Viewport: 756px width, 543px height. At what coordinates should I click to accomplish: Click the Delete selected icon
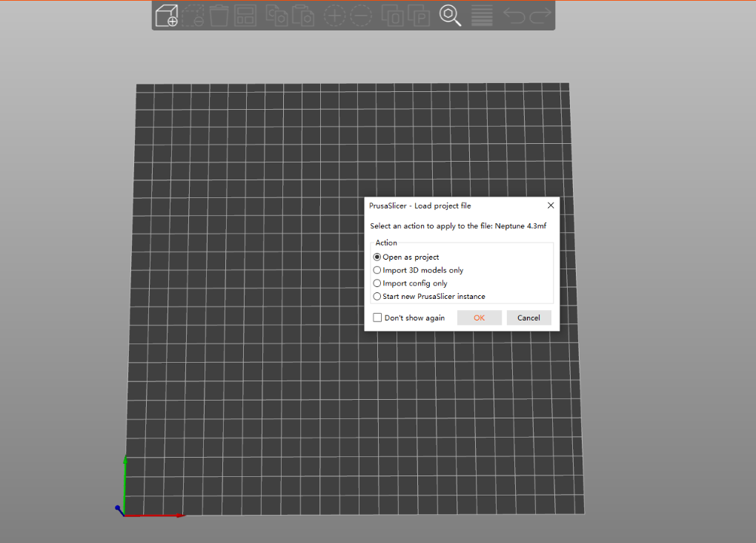[193, 16]
